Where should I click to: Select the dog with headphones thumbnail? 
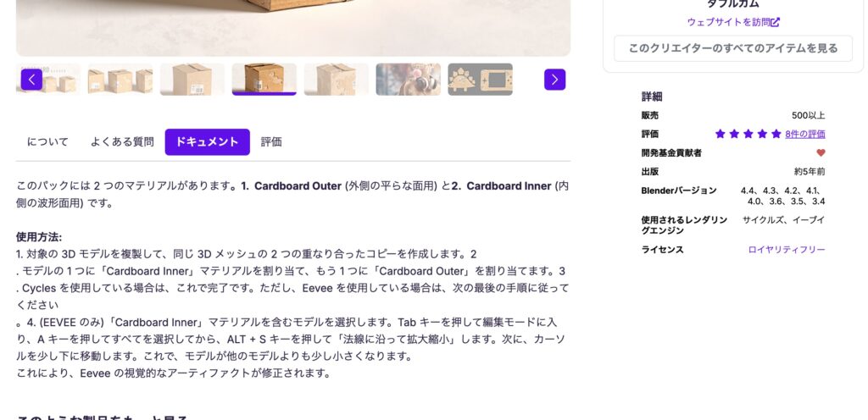point(408,80)
